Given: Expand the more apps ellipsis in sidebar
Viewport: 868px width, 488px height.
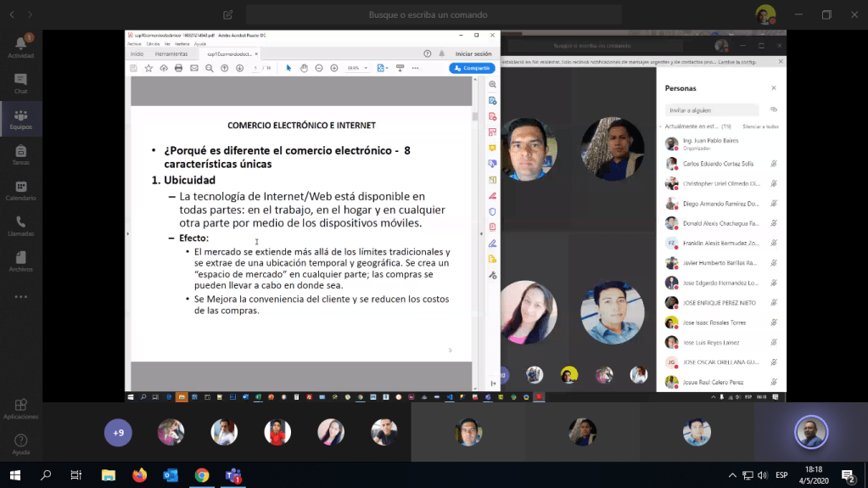Looking at the screenshot, I should tap(20, 297).
